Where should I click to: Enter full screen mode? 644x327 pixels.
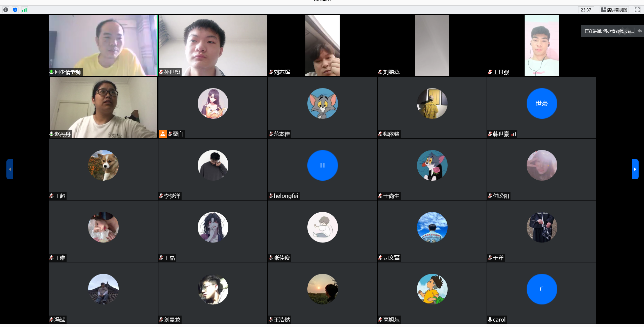pyautogui.click(x=637, y=10)
